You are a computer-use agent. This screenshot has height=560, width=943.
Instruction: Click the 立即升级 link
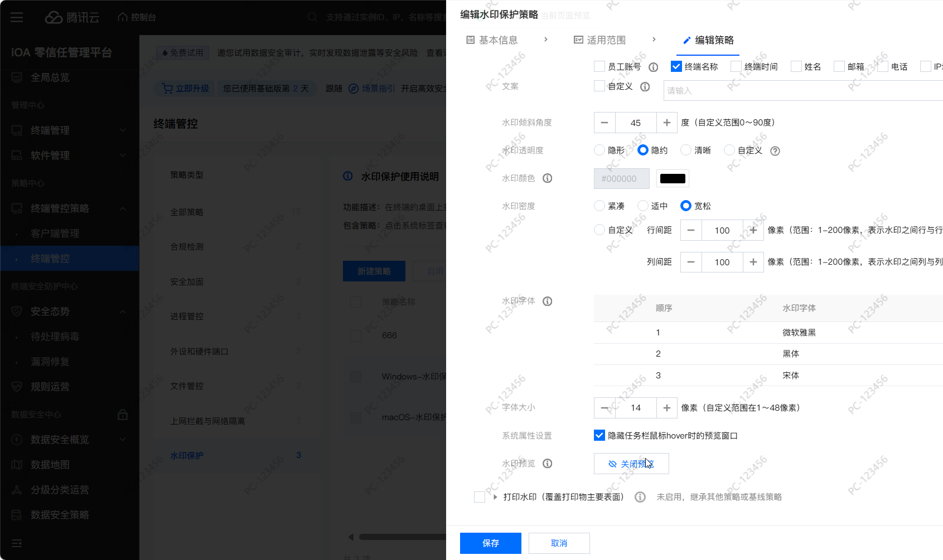pyautogui.click(x=186, y=89)
